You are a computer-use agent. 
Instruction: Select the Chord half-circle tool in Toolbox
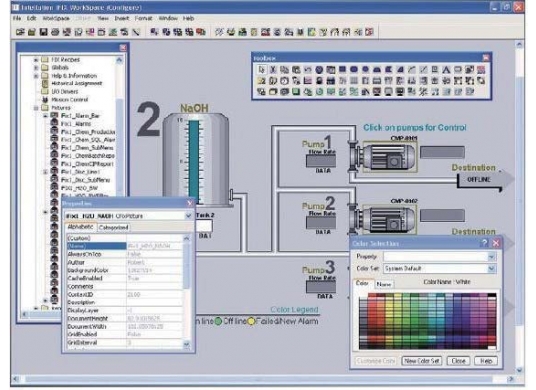pos(377,70)
